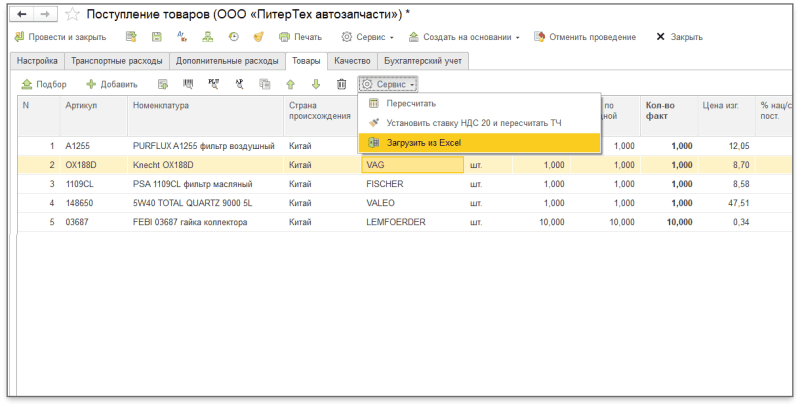Move row down with green down arrow
Viewport: 800px width, 407px height.
(x=316, y=85)
